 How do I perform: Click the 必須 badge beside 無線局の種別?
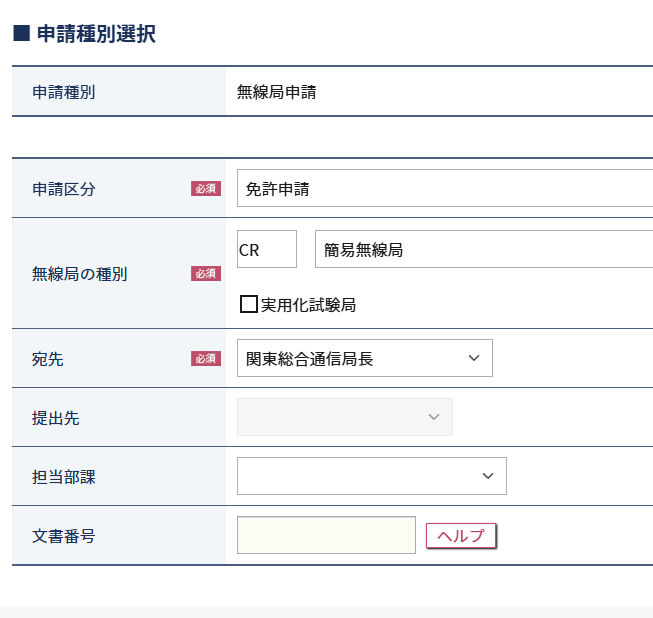pyautogui.click(x=206, y=273)
